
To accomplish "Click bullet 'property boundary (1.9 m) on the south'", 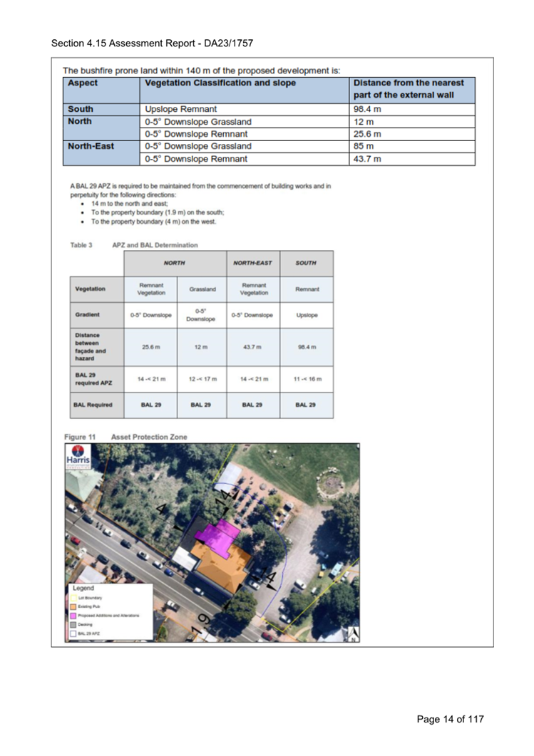I will (x=158, y=212).
